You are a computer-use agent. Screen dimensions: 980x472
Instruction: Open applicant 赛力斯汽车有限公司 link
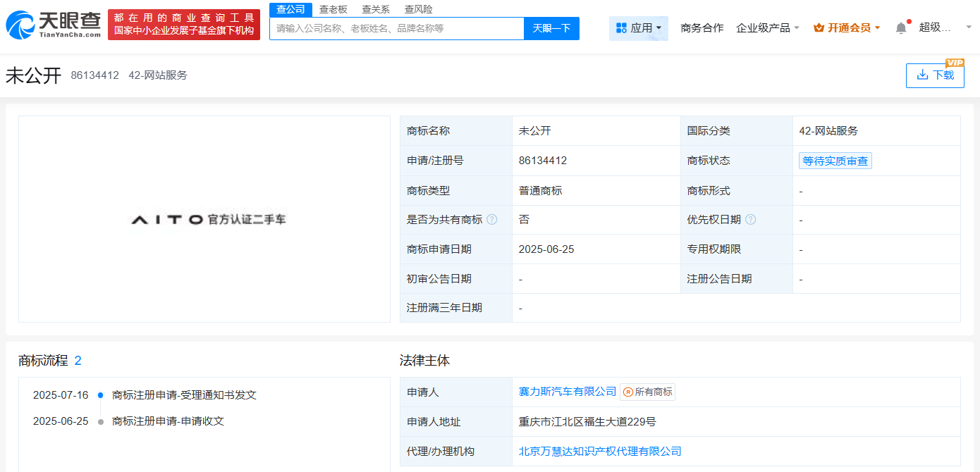[x=568, y=392]
